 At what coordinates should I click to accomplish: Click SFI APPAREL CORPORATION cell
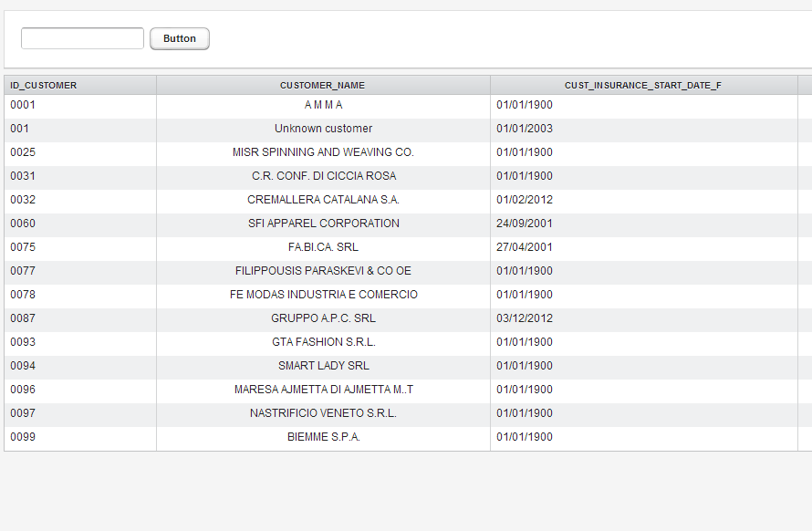click(323, 224)
